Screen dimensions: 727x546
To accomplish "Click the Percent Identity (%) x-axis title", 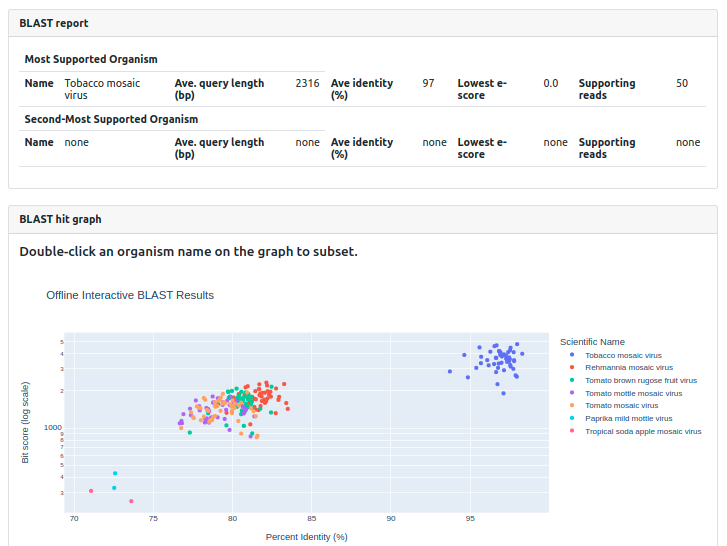I will coord(306,537).
